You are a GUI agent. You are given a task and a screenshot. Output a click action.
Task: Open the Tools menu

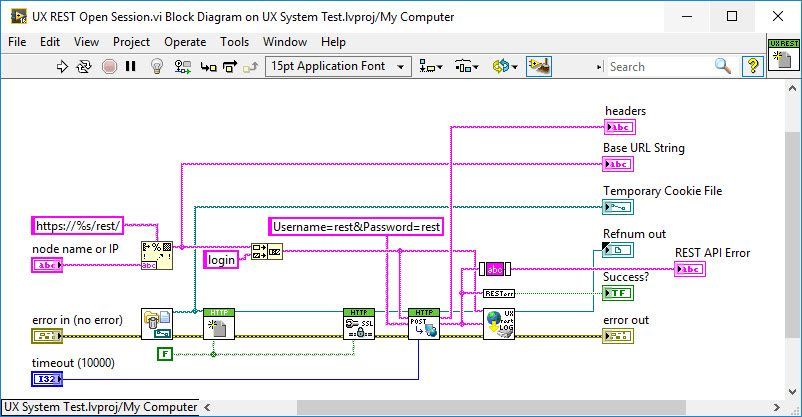pyautogui.click(x=234, y=42)
